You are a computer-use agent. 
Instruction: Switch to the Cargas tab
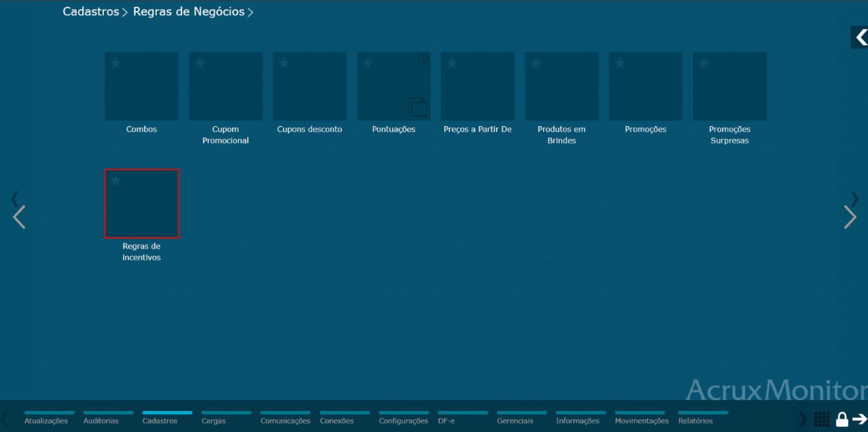(x=226, y=417)
